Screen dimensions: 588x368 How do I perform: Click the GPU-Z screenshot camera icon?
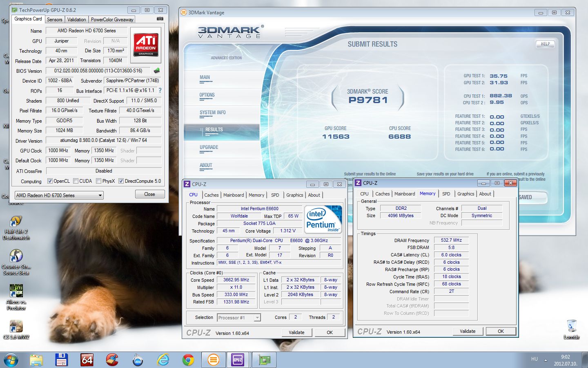pos(160,19)
